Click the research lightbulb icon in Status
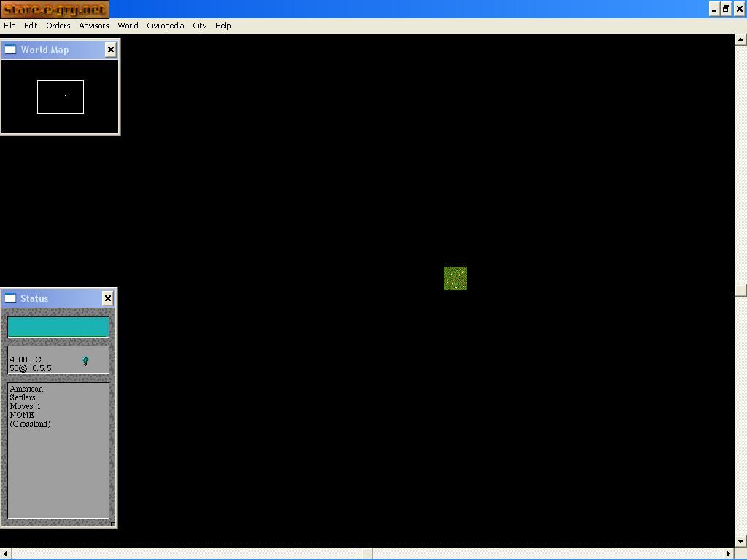This screenshot has width=747, height=560. point(85,362)
